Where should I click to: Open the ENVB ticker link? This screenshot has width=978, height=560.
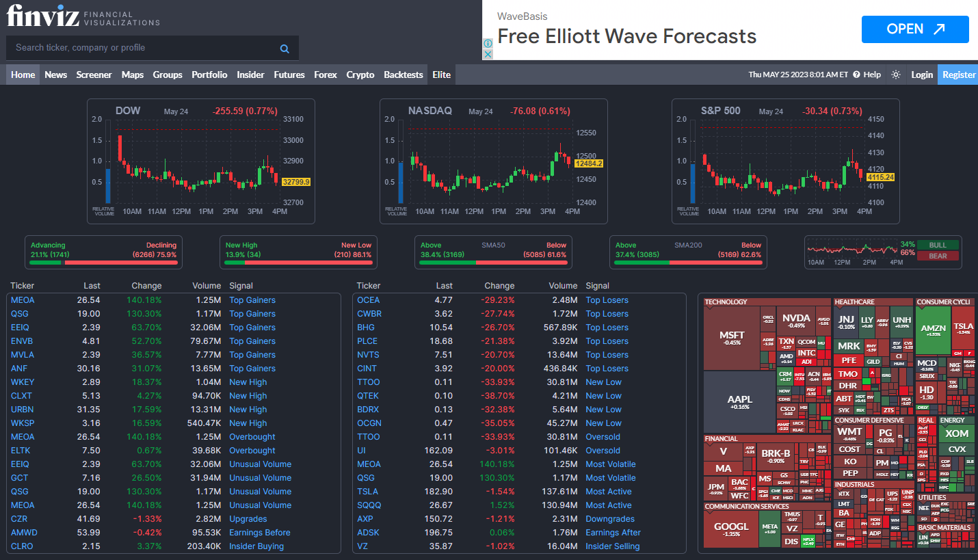22,341
